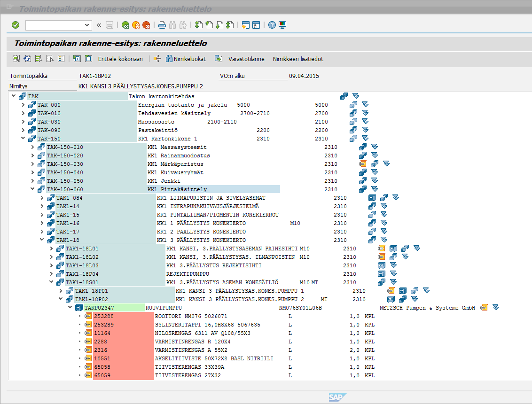Go to last page icon
532x404 pixels.
coord(230,25)
